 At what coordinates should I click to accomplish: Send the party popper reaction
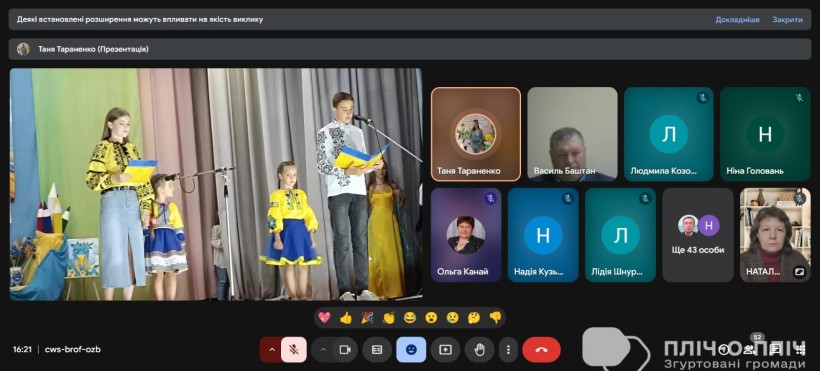(367, 317)
